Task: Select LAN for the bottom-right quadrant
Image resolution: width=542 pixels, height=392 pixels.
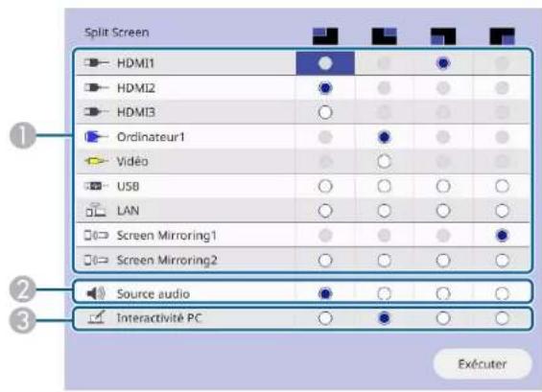Action: (502, 210)
